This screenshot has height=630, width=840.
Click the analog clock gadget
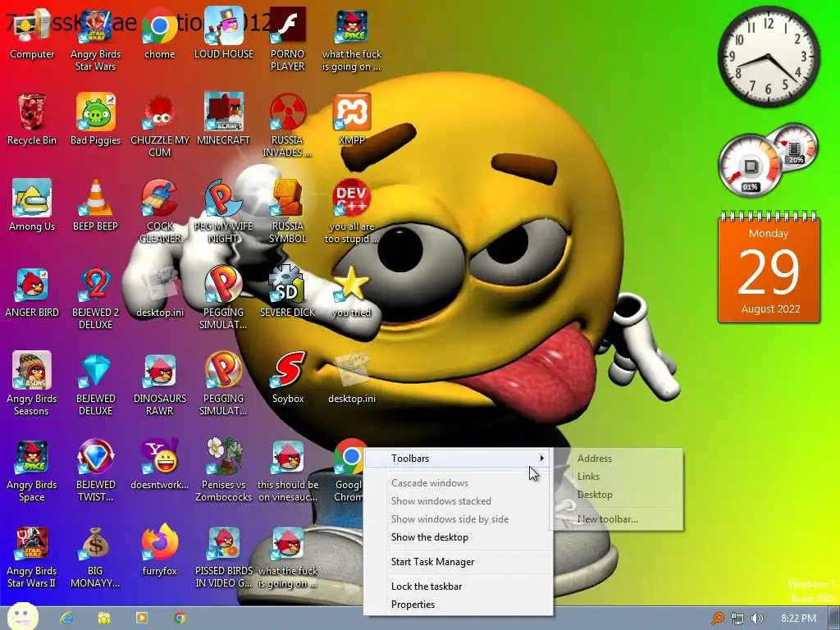(768, 57)
